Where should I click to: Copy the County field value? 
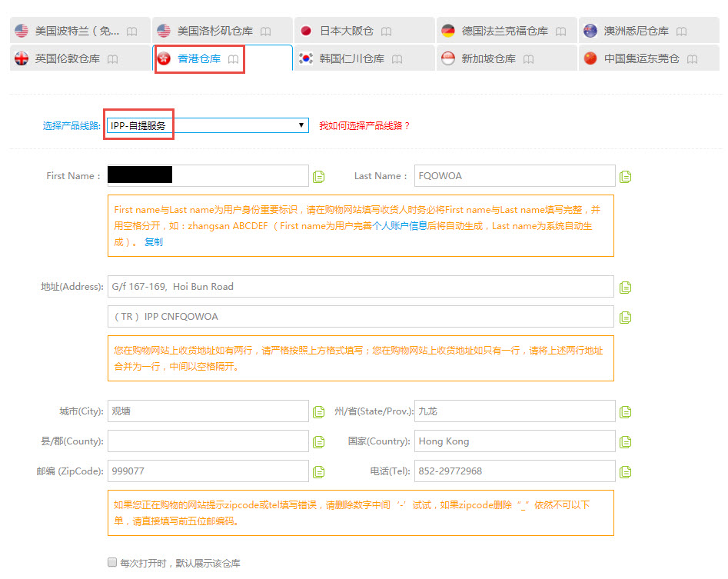tap(318, 442)
